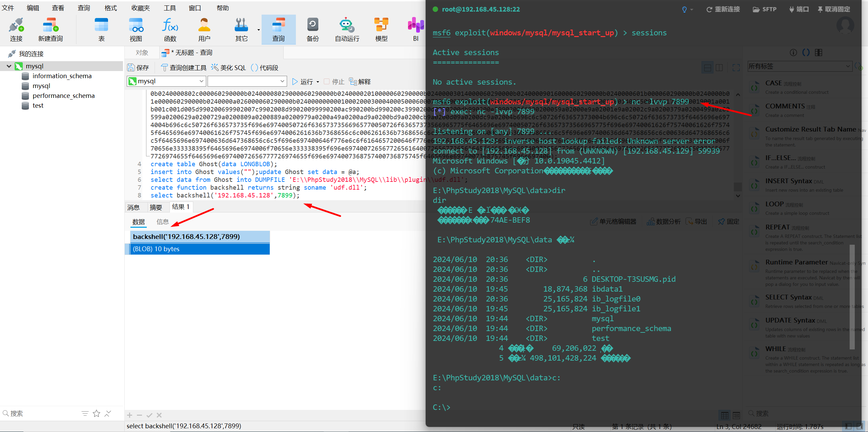Click the info icon in snippets panel
The width and height of the screenshot is (868, 432).
point(793,52)
